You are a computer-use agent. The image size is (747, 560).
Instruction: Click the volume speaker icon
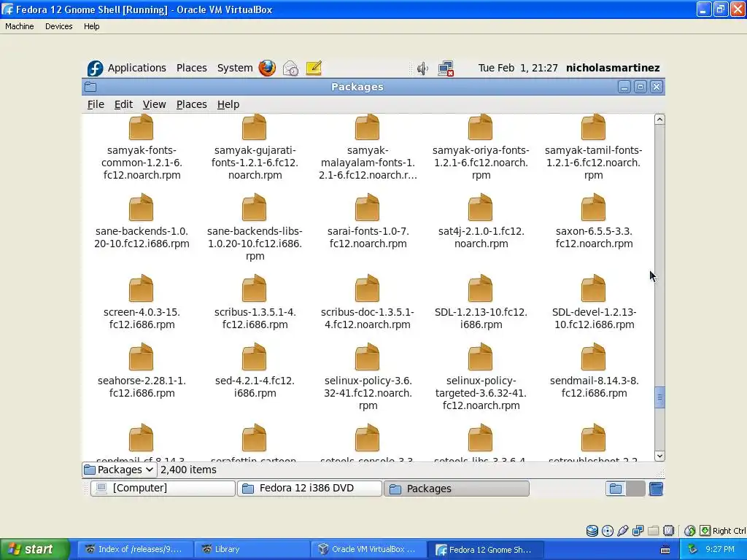(422, 69)
